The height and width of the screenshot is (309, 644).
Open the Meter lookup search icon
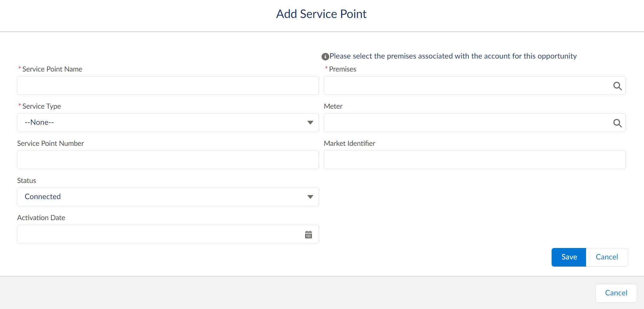(617, 123)
